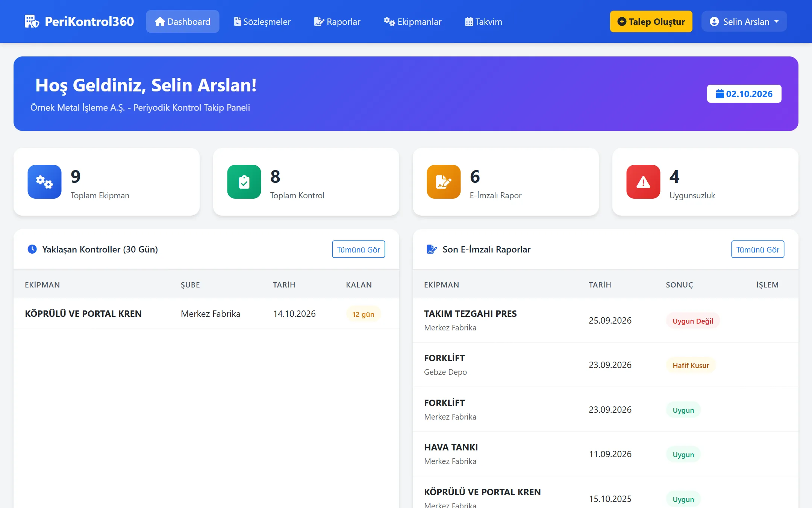812x508 pixels.
Task: Click the 9 Toplam Ekipman count
Action: (76, 176)
